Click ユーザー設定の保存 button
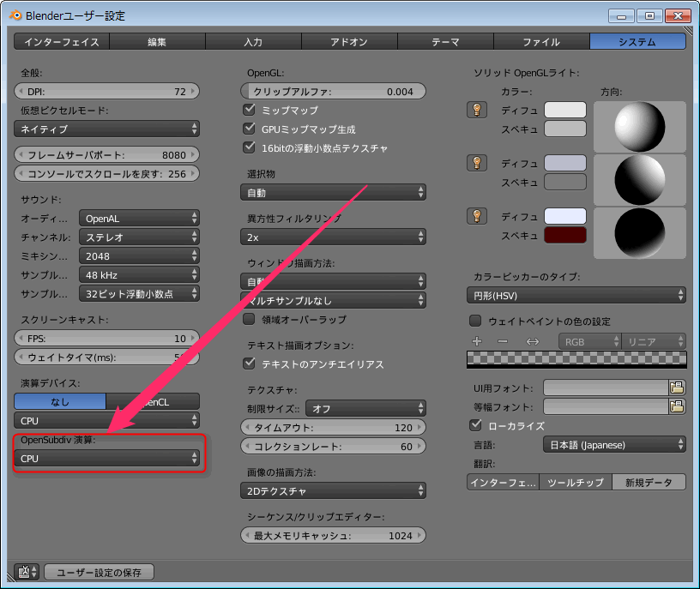Image resolution: width=700 pixels, height=589 pixels. click(x=100, y=572)
